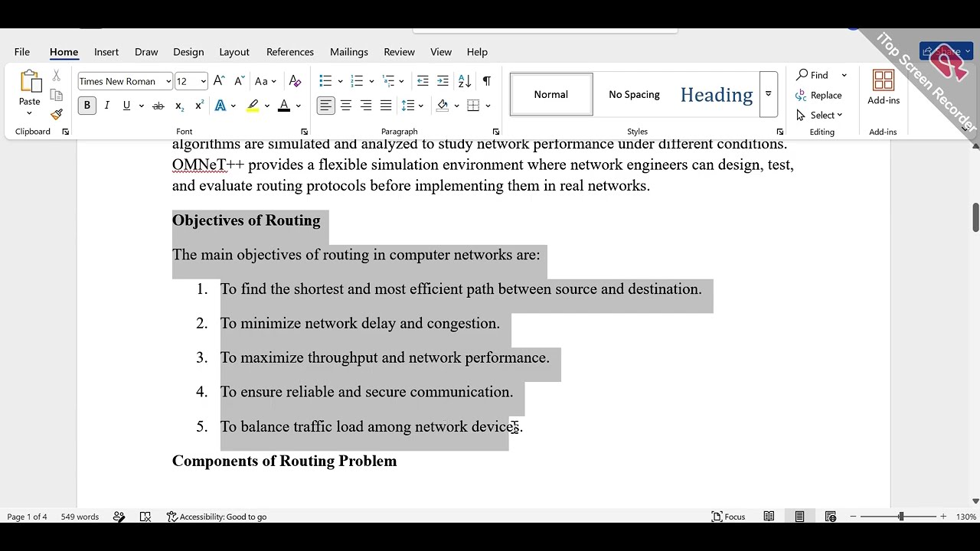
Task: Click the Increase Indent icon
Action: click(443, 81)
